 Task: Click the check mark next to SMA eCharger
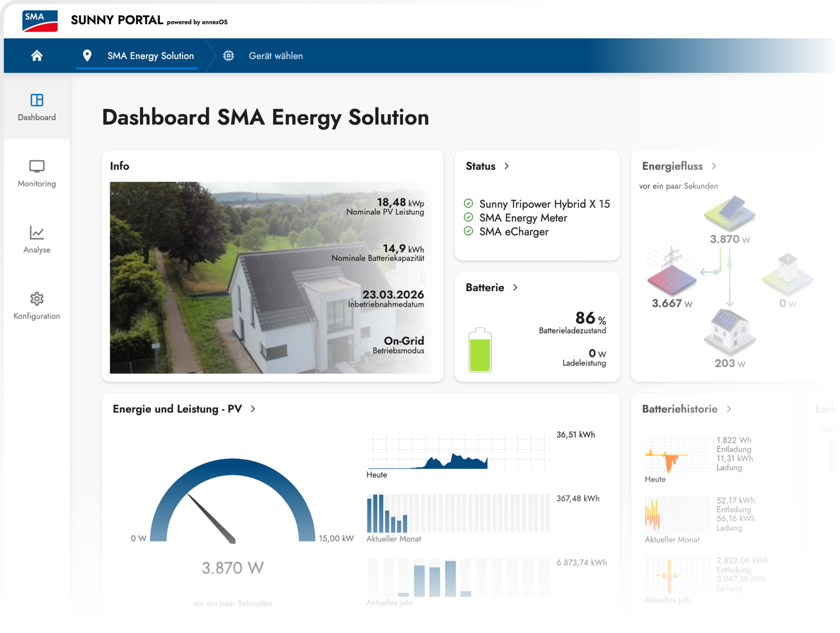pyautogui.click(x=469, y=231)
